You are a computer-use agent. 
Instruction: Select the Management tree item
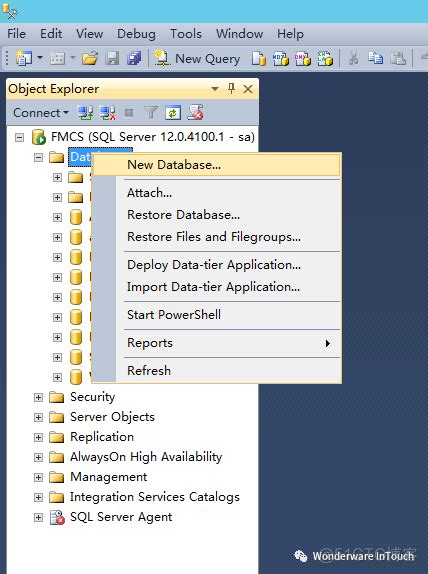click(x=109, y=477)
